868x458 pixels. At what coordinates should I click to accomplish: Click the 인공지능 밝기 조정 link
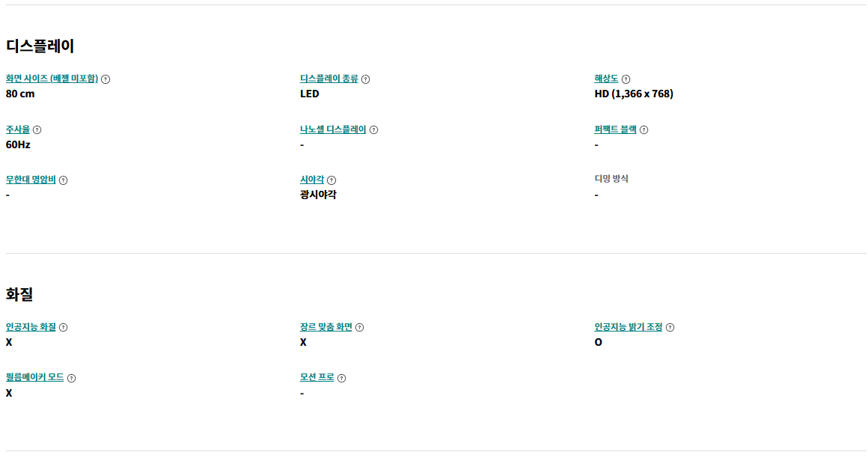[x=629, y=327]
